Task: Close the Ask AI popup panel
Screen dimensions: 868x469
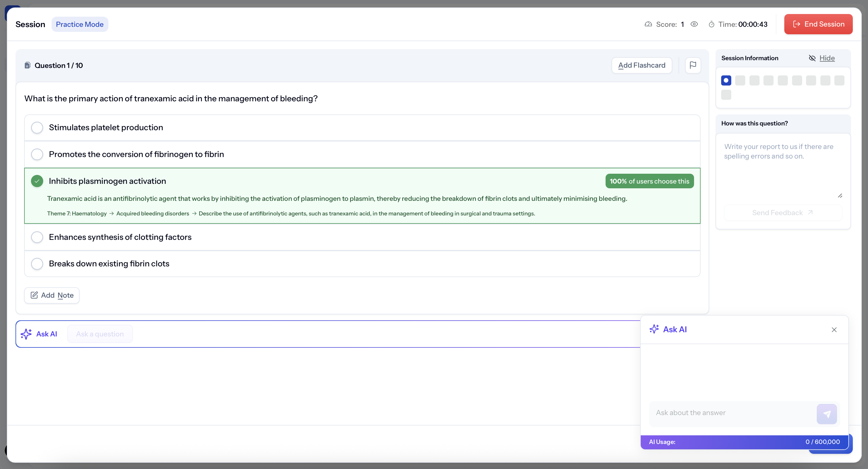Action: (834, 330)
